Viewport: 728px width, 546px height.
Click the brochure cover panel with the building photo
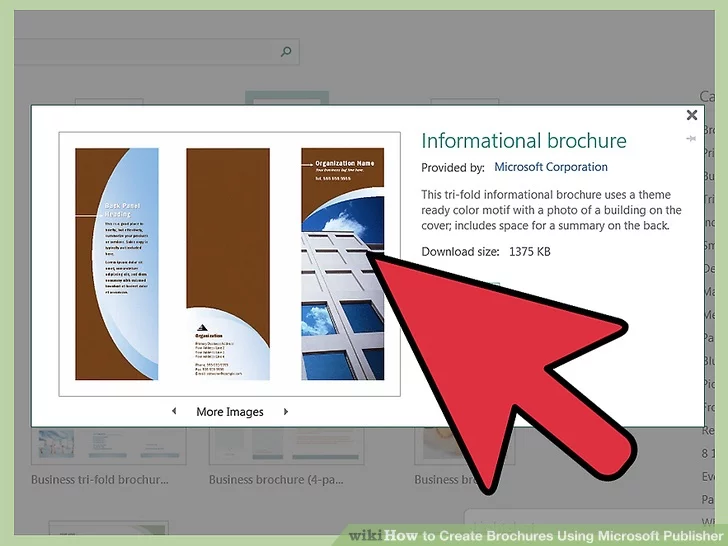[343, 264]
